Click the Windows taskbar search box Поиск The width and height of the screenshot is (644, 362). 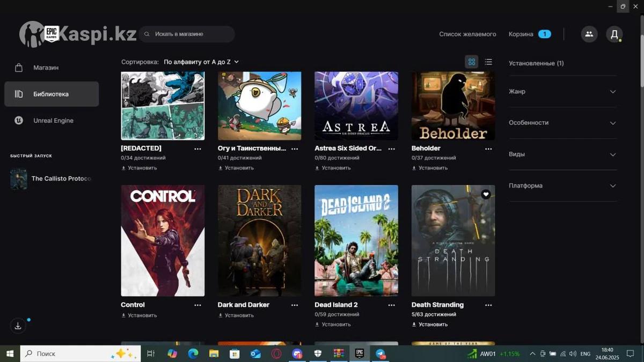pyautogui.click(x=80, y=354)
